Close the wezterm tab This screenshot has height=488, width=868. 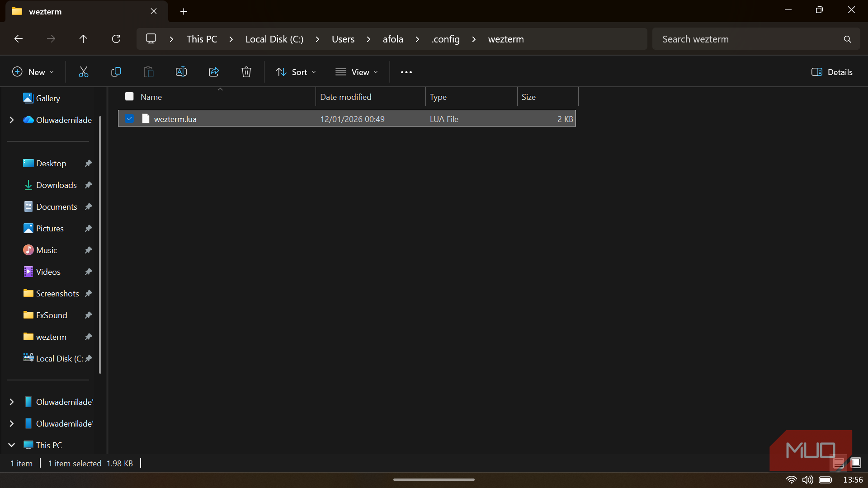pyautogui.click(x=154, y=11)
